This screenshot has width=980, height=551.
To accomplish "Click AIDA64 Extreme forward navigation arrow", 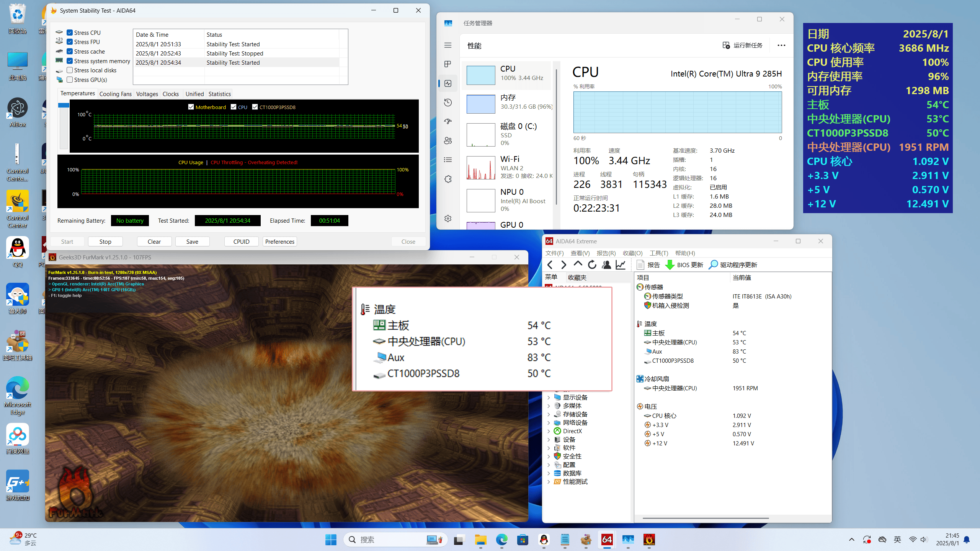I will pyautogui.click(x=563, y=265).
